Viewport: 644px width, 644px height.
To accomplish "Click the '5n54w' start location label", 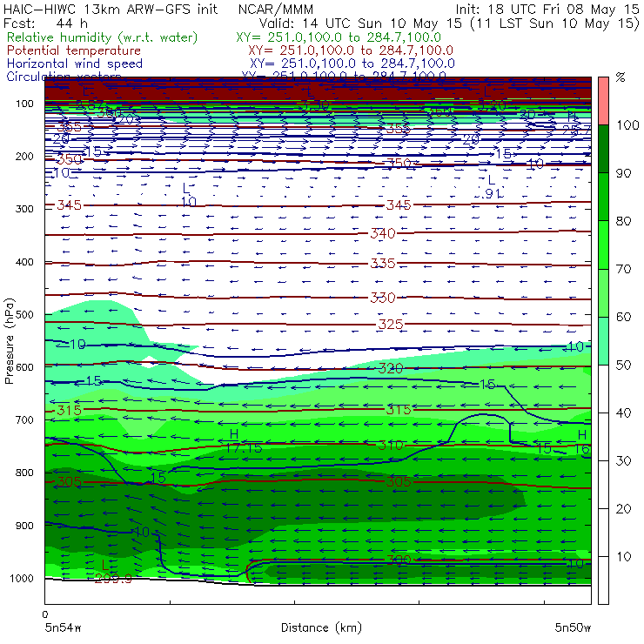I will [x=64, y=627].
